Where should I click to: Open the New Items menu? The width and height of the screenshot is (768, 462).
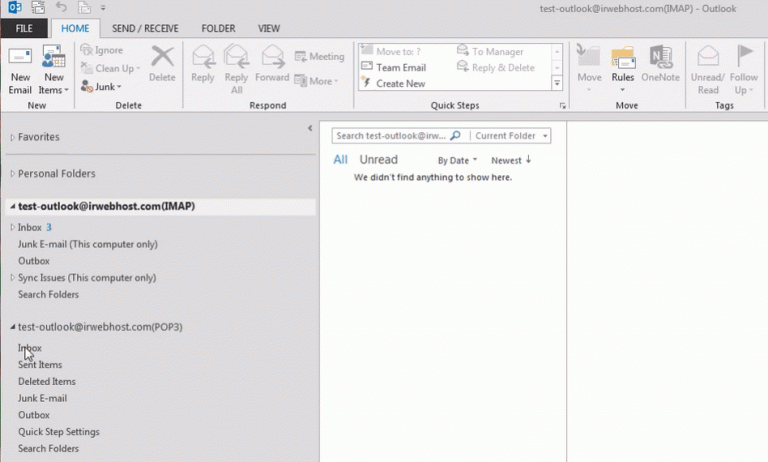pos(53,70)
